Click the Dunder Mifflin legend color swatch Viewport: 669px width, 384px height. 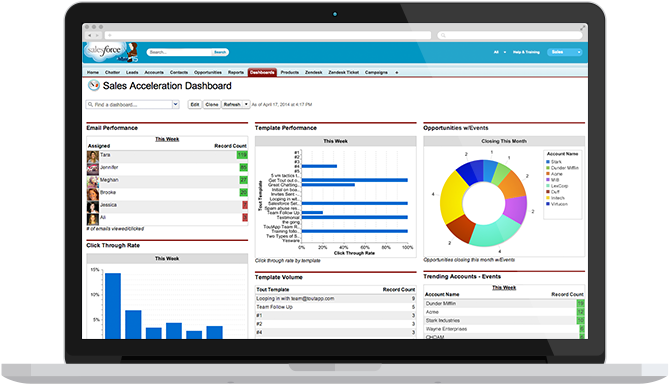pos(548,168)
